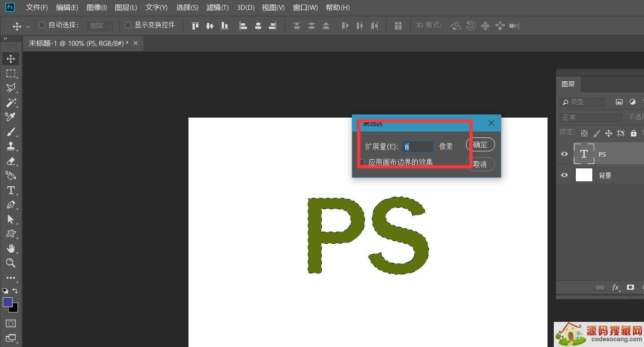This screenshot has height=347, width=644.
Task: Toggle lock position
Action: click(609, 133)
